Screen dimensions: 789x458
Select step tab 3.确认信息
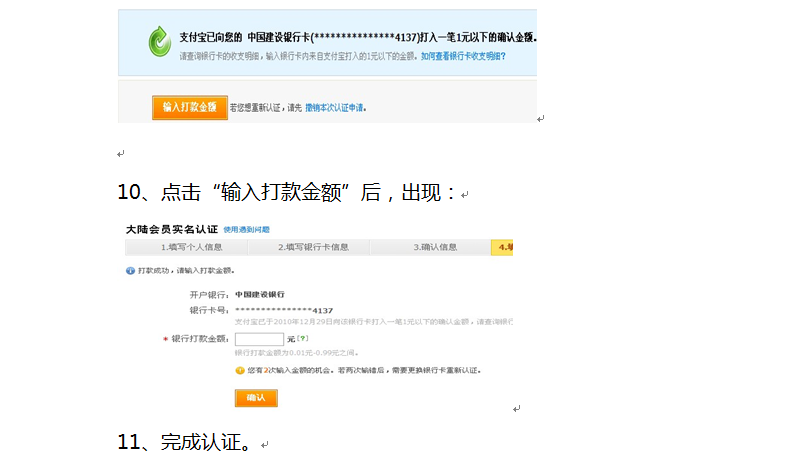(x=435, y=247)
